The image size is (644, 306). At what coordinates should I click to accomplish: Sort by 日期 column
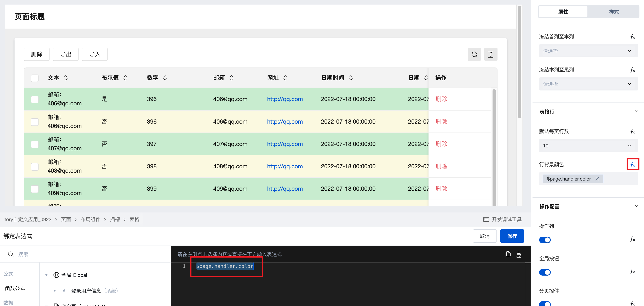tap(426, 78)
